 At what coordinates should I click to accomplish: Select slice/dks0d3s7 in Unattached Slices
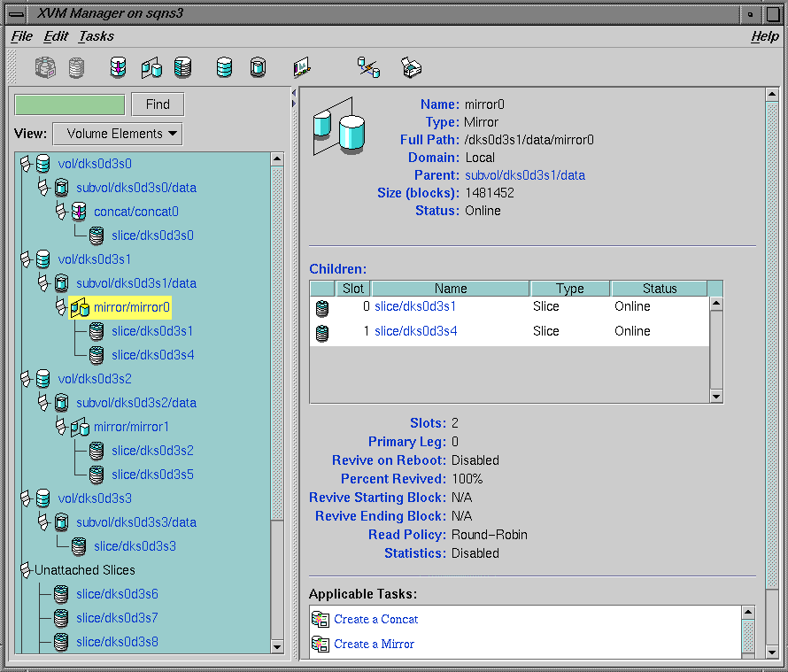click(x=117, y=618)
